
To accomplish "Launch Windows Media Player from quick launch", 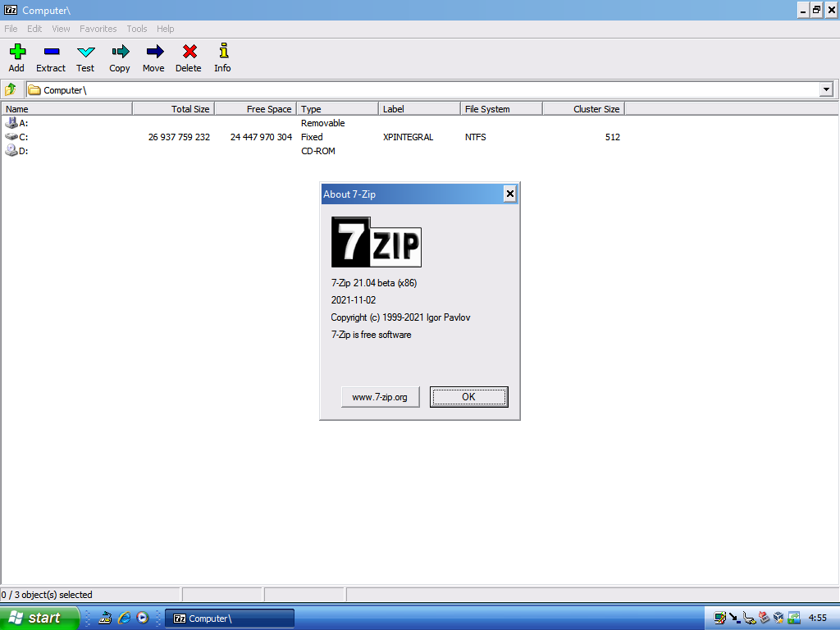I will tap(143, 618).
